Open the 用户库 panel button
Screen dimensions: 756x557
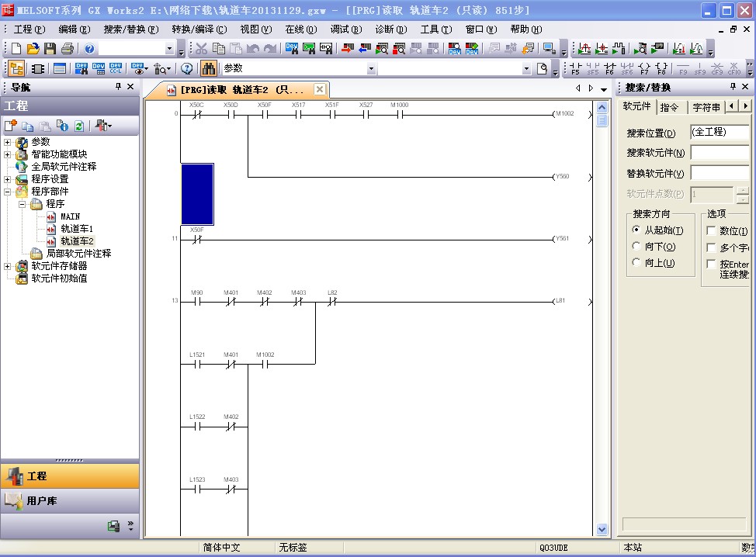click(x=70, y=501)
